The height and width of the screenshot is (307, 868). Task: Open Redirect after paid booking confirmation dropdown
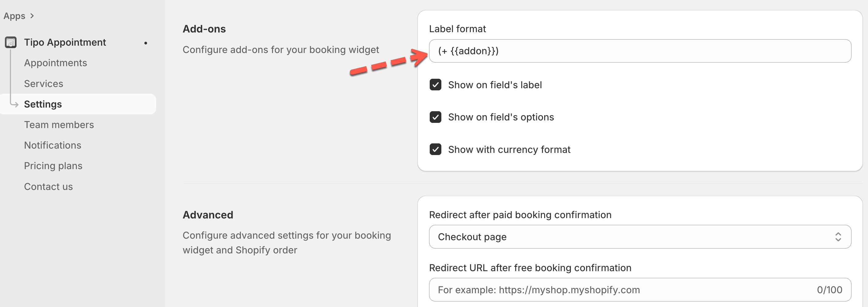coord(639,237)
